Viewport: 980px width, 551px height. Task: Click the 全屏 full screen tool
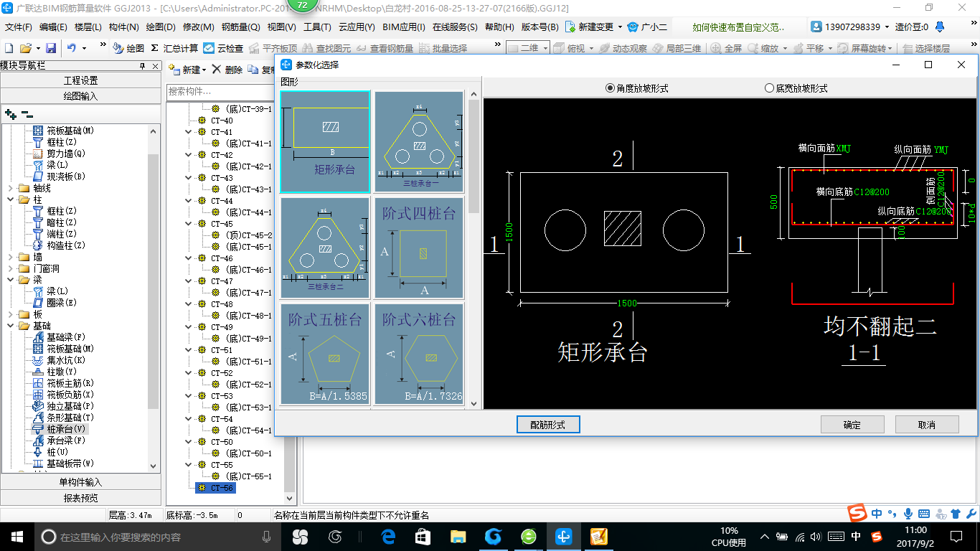coord(726,48)
